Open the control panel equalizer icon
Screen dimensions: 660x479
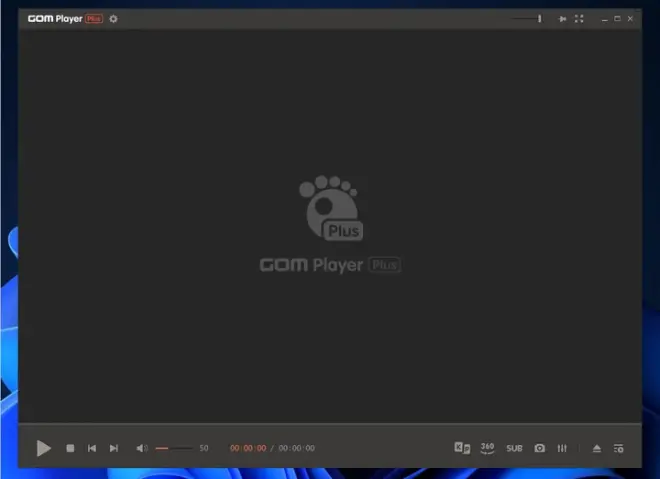point(562,448)
